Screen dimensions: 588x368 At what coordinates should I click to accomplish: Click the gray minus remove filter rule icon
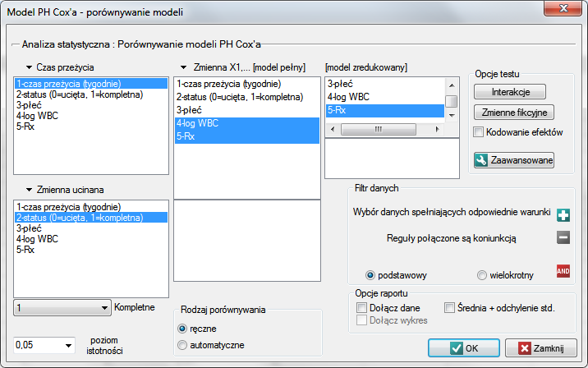(563, 238)
